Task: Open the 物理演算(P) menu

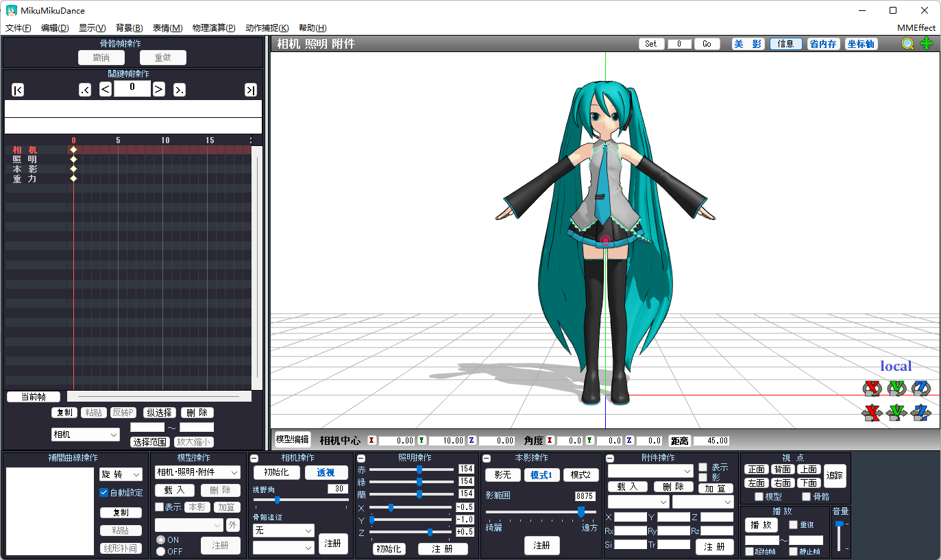Action: pos(214,28)
